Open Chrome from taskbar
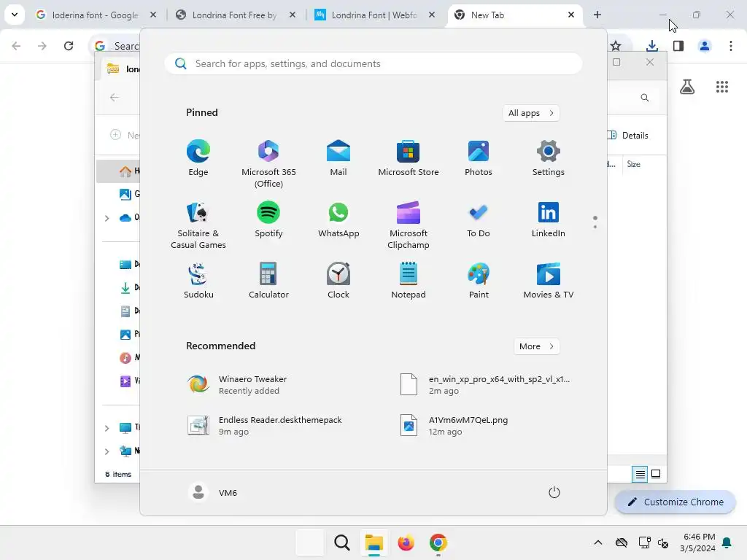 [x=438, y=542]
